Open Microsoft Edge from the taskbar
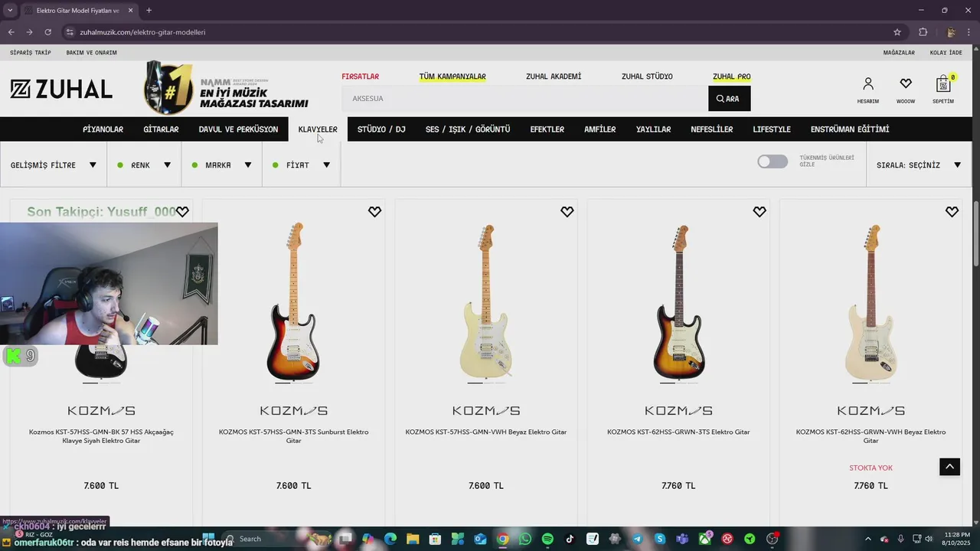 (390, 539)
